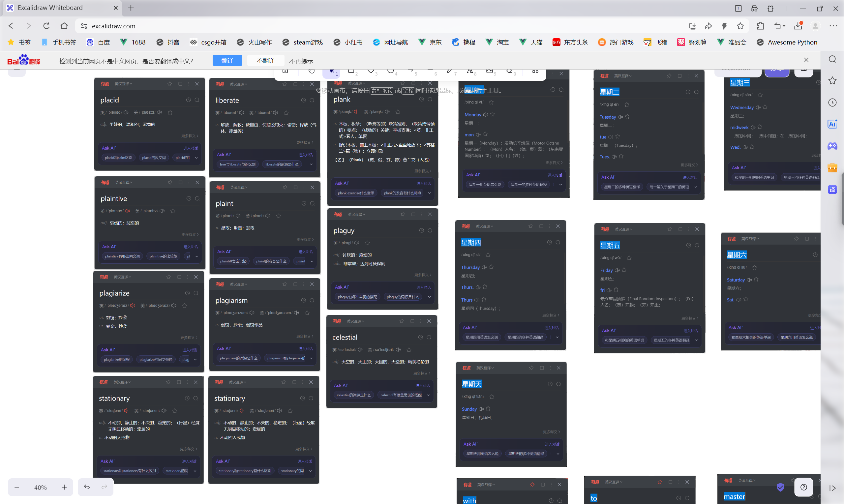The width and height of the screenshot is (844, 504).
Task: Select the Excalidraw diamond tool
Action: point(371,71)
